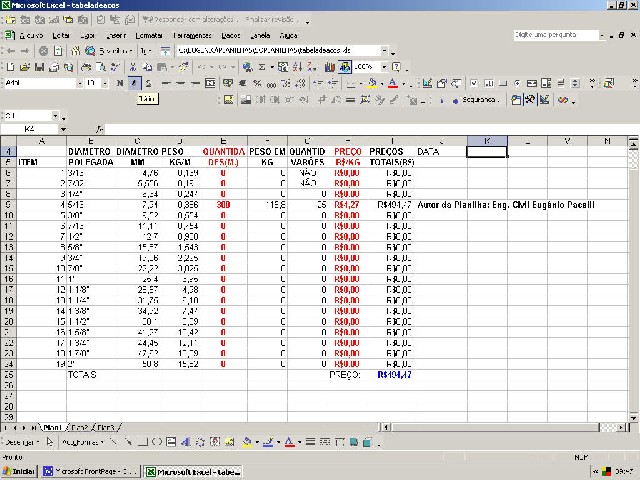Select the Select Objects arrow tool
Screen dimensions: 640x480
point(49,442)
